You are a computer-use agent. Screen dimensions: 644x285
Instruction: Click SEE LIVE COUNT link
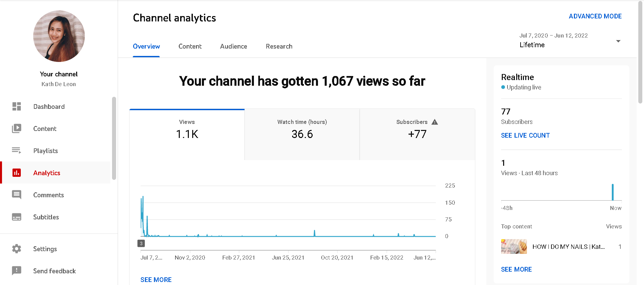(525, 135)
